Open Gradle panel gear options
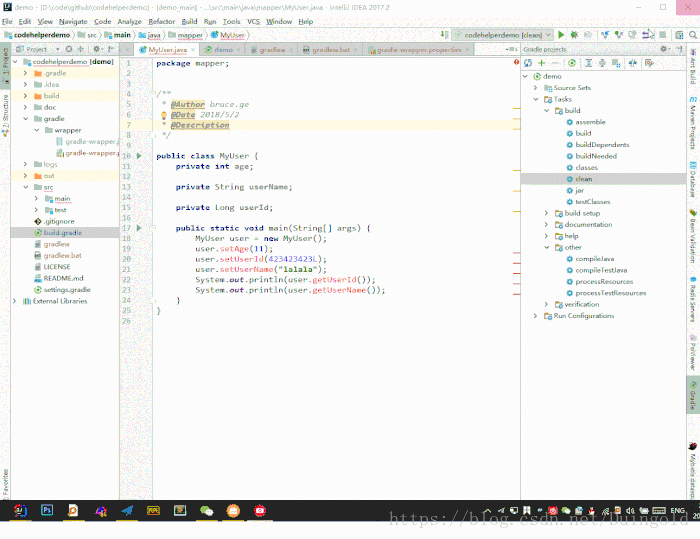 click(x=664, y=49)
